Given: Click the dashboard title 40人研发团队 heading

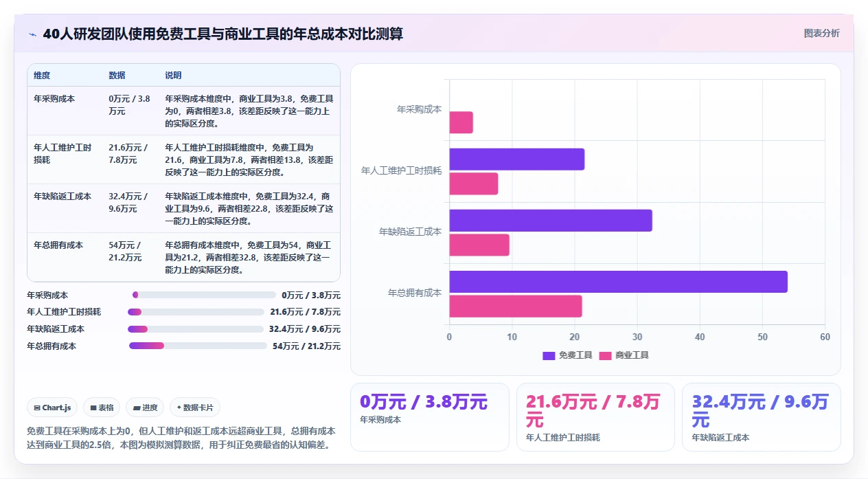Looking at the screenshot, I should coord(222,34).
